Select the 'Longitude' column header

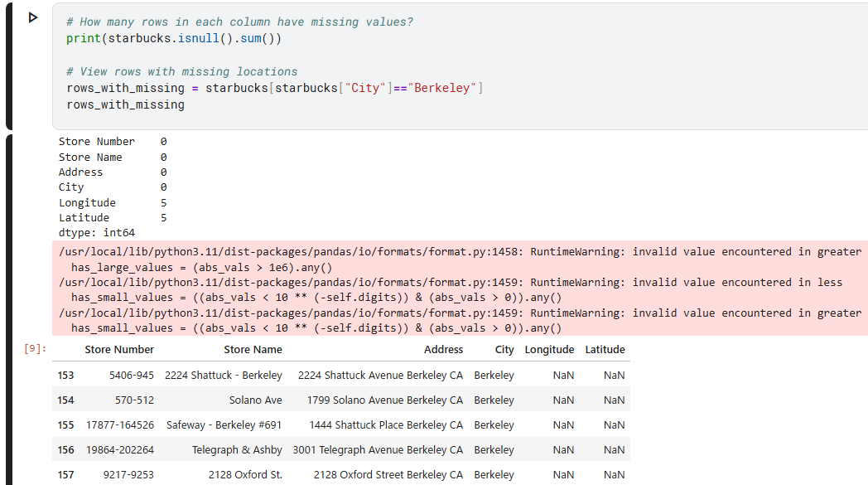tap(550, 350)
